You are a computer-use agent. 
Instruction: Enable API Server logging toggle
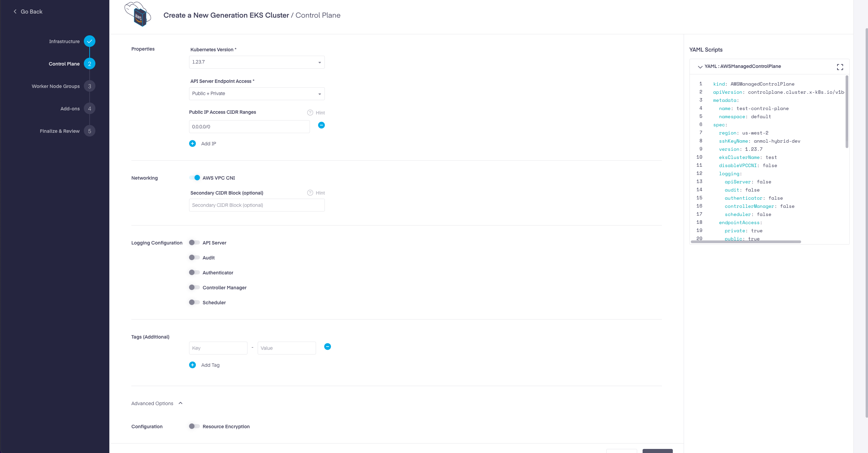click(194, 242)
